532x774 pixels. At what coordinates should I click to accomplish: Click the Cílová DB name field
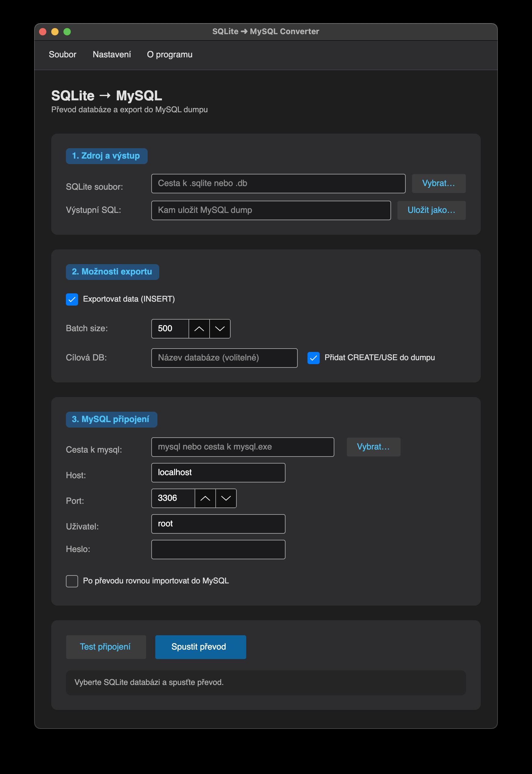coord(224,358)
